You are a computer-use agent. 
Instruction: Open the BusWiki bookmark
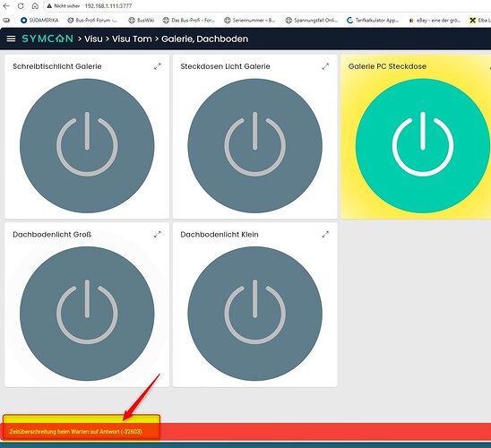click(142, 21)
